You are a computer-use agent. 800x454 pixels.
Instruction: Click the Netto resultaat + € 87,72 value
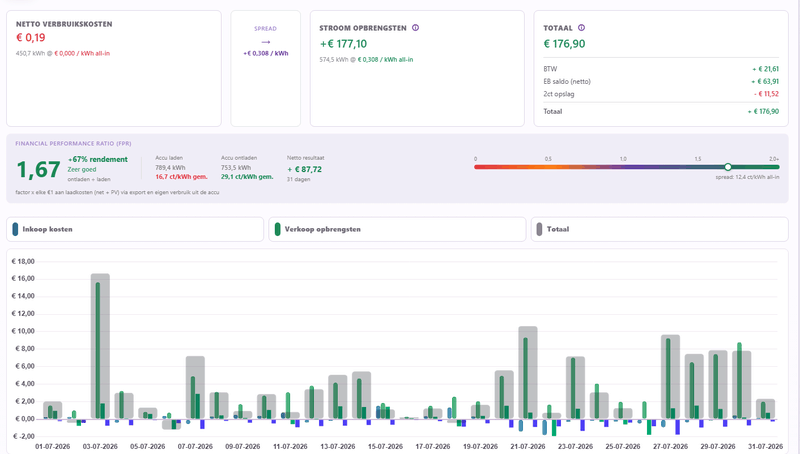pyautogui.click(x=305, y=169)
